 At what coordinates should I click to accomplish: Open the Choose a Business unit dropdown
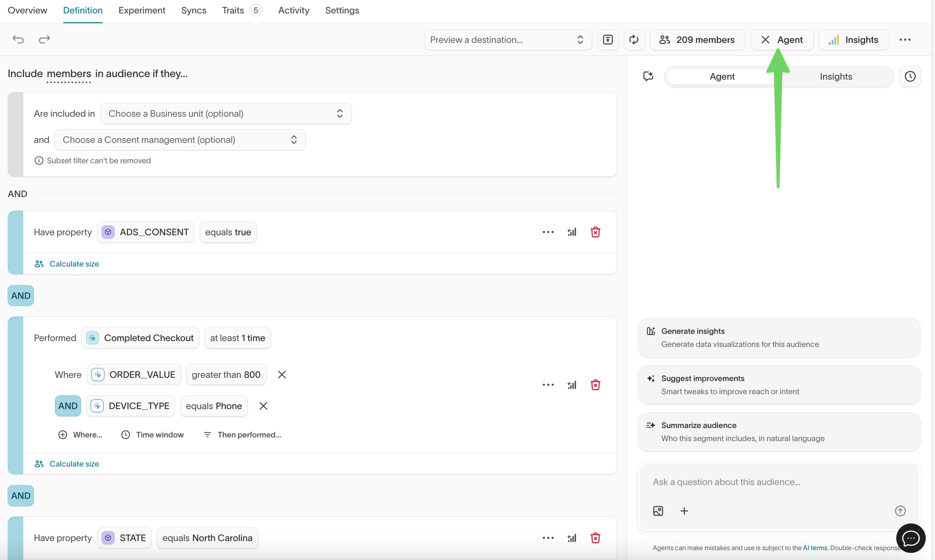226,113
